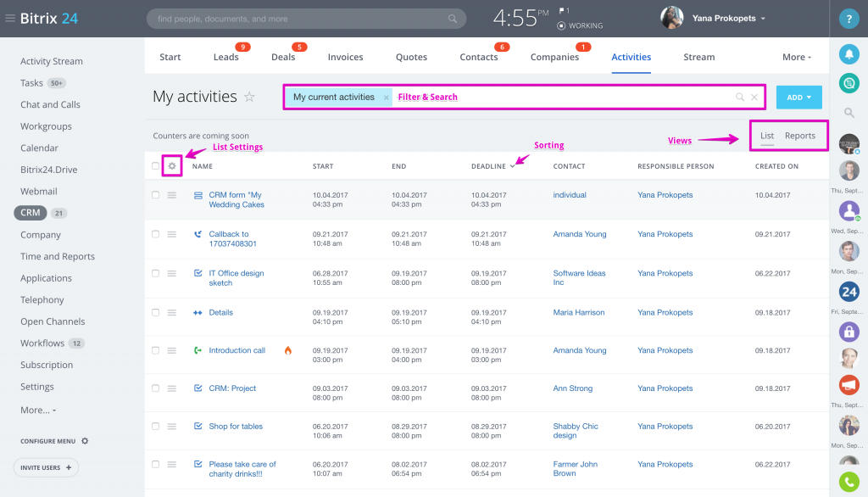Click the row menu icon for Introduction call
The height and width of the screenshot is (497, 868).
(171, 351)
